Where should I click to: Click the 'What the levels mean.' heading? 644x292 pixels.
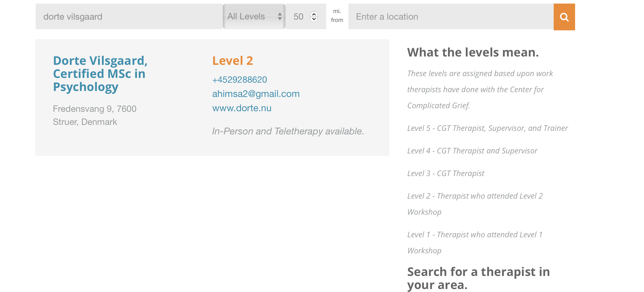click(x=473, y=52)
